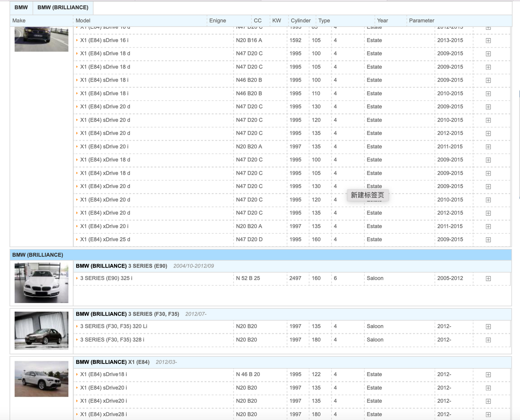Viewport: 520px width, 420px height.
Task: Expand the 160 kW N47 D20 D row
Action: (x=488, y=240)
